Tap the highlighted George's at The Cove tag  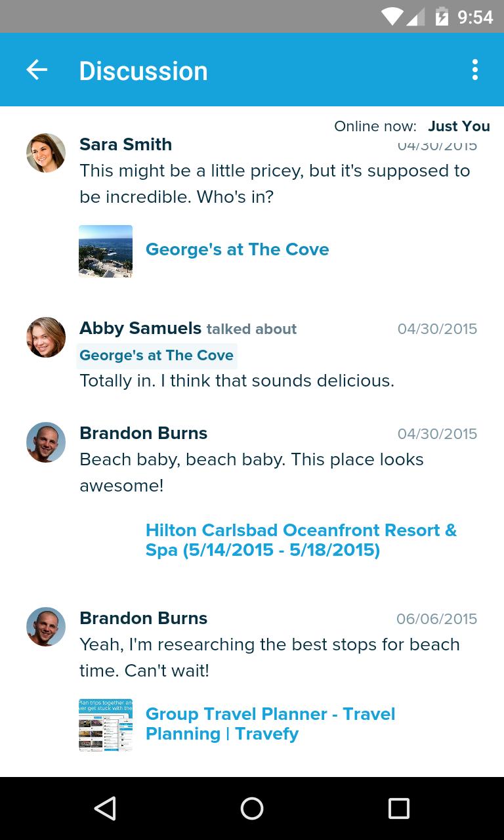156,356
